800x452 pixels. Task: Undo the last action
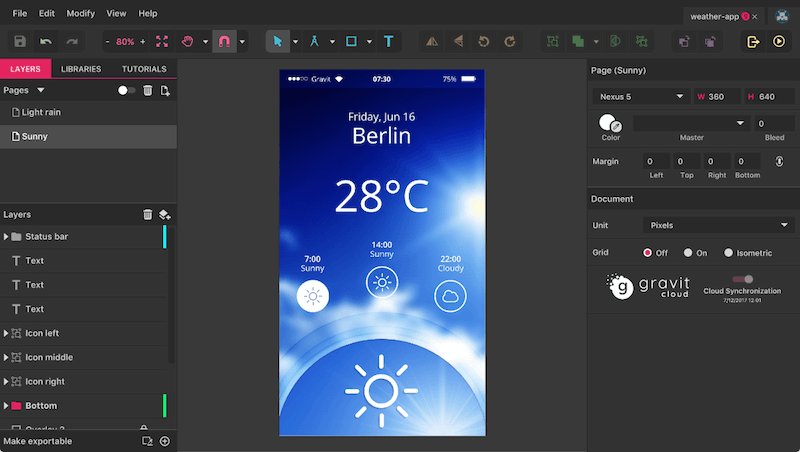click(x=46, y=41)
